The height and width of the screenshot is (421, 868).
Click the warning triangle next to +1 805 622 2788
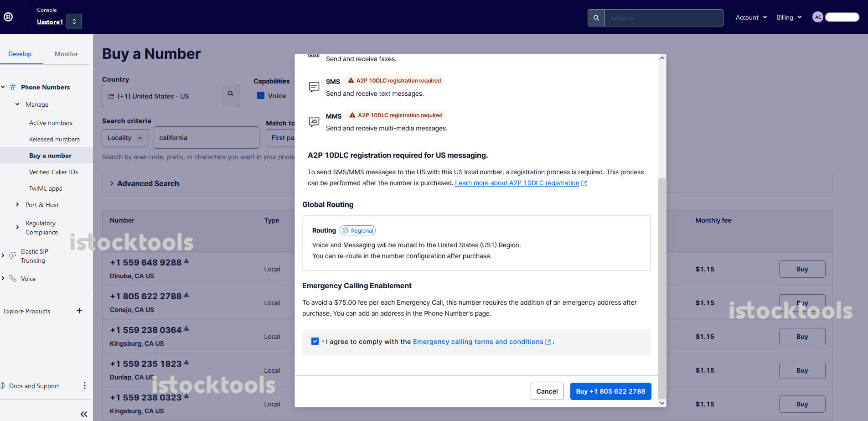point(186,295)
